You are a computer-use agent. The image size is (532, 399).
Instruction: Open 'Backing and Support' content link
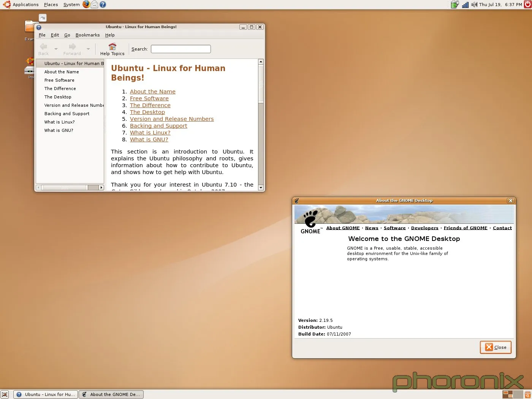click(x=158, y=126)
